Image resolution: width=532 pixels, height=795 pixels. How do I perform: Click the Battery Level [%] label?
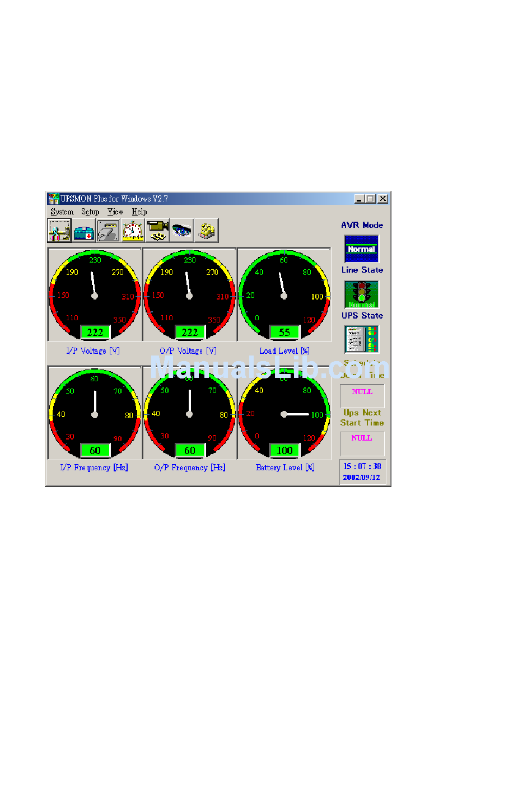pyautogui.click(x=285, y=467)
